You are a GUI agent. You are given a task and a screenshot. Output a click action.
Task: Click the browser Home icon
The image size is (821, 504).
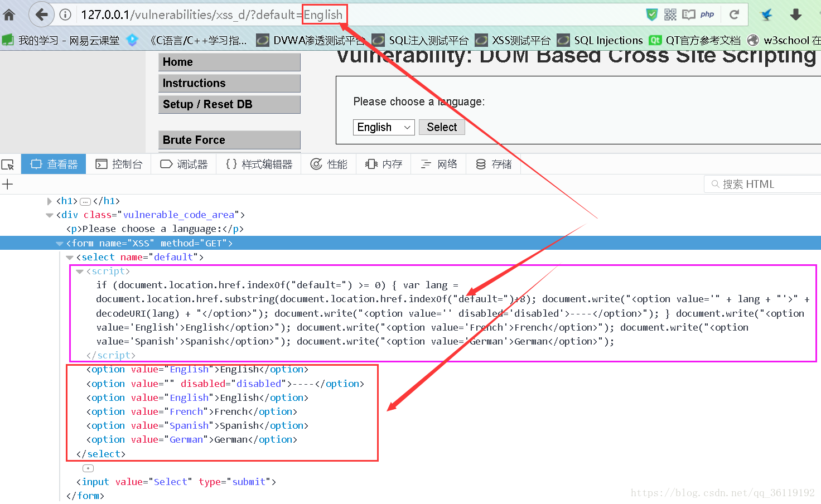9,15
